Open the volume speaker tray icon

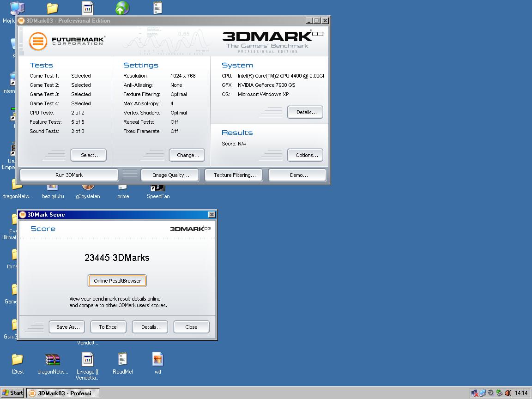coord(508,393)
